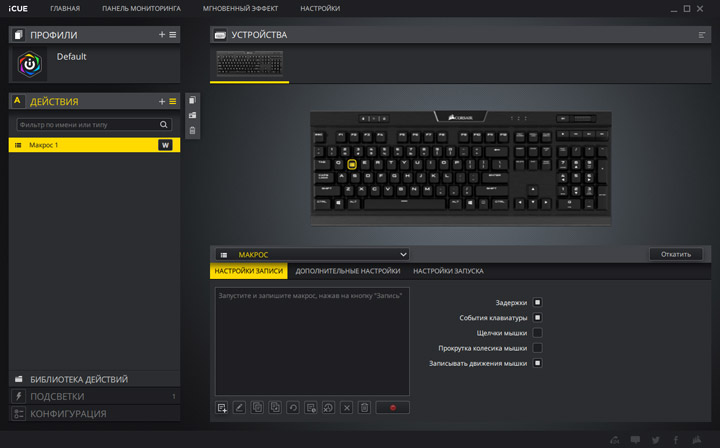Click the Twitter icon in the footer
720x448 pixels.
point(656,440)
